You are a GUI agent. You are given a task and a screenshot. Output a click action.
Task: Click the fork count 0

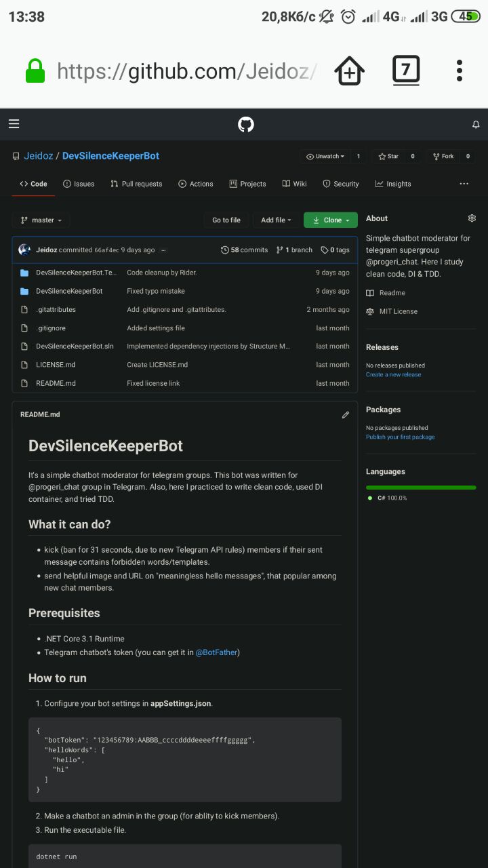(468, 156)
